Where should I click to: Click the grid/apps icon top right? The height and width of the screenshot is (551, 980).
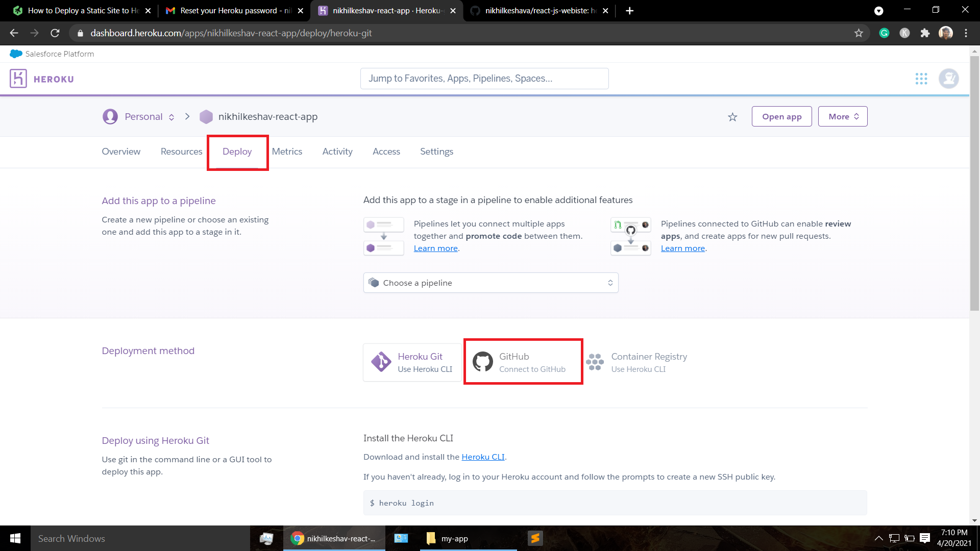(x=921, y=79)
